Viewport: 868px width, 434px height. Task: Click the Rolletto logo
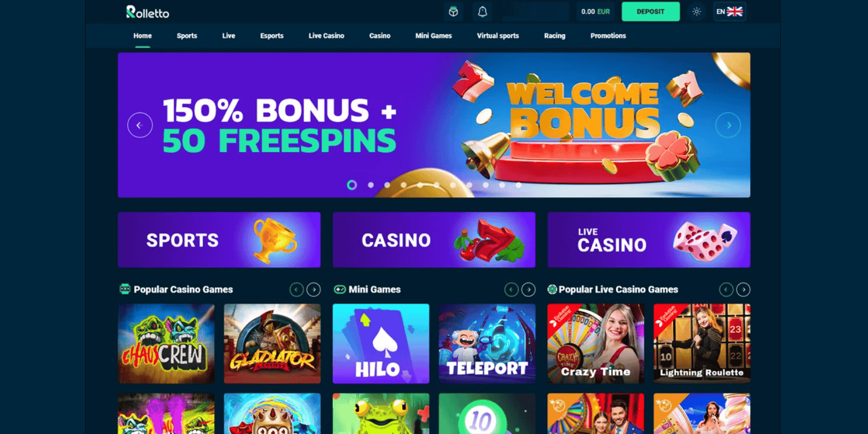[148, 12]
